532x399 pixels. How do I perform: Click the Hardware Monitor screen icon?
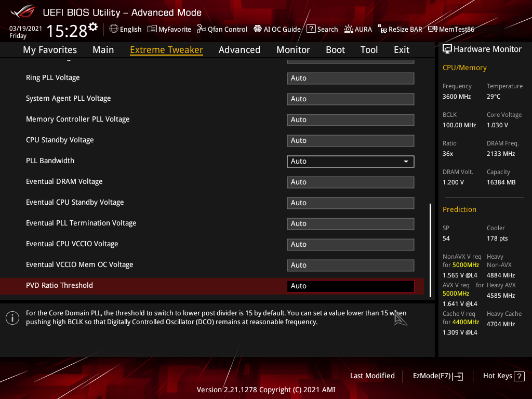pos(447,49)
